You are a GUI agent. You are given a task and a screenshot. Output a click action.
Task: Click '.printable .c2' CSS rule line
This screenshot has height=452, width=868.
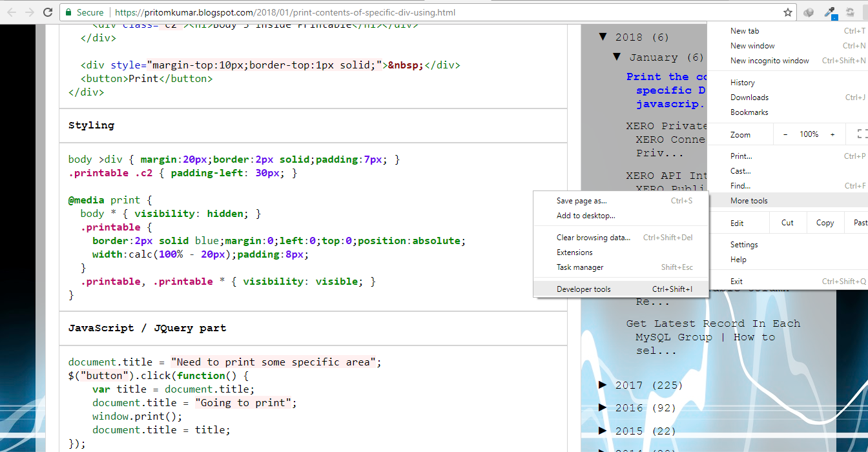tap(183, 173)
